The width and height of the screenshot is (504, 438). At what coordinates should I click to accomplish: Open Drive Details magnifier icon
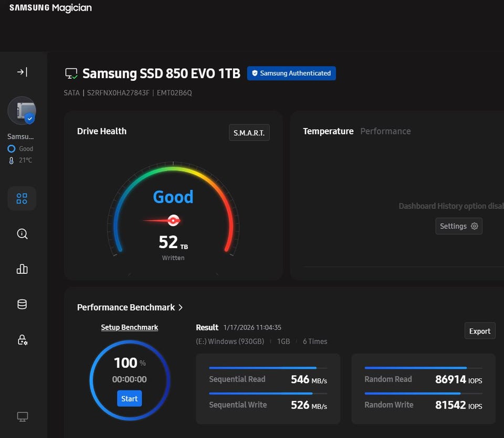click(22, 234)
